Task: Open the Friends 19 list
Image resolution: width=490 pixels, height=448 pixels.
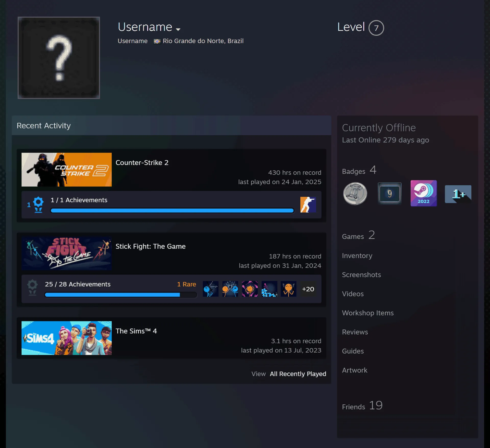Action: click(362, 405)
